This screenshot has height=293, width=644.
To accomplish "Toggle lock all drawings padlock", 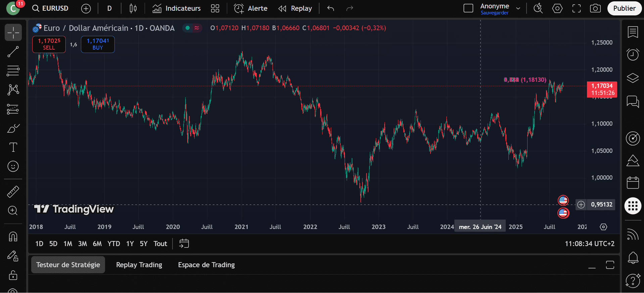I will pyautogui.click(x=13, y=275).
